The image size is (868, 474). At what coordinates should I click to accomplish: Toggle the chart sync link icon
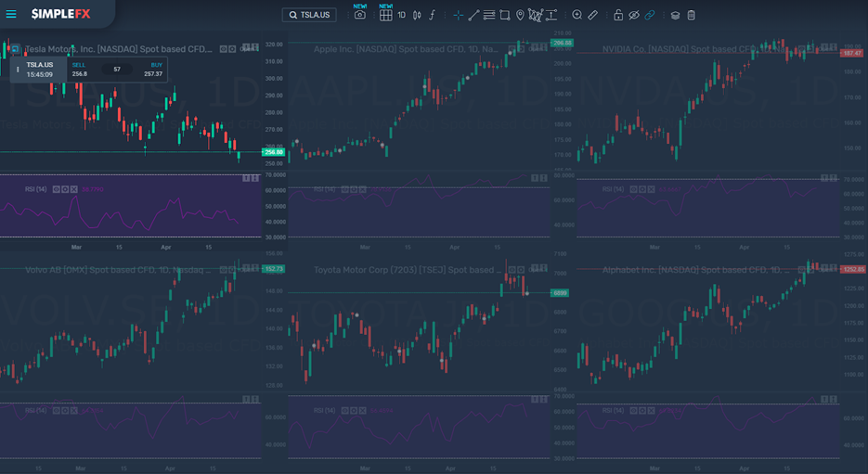[x=650, y=15]
